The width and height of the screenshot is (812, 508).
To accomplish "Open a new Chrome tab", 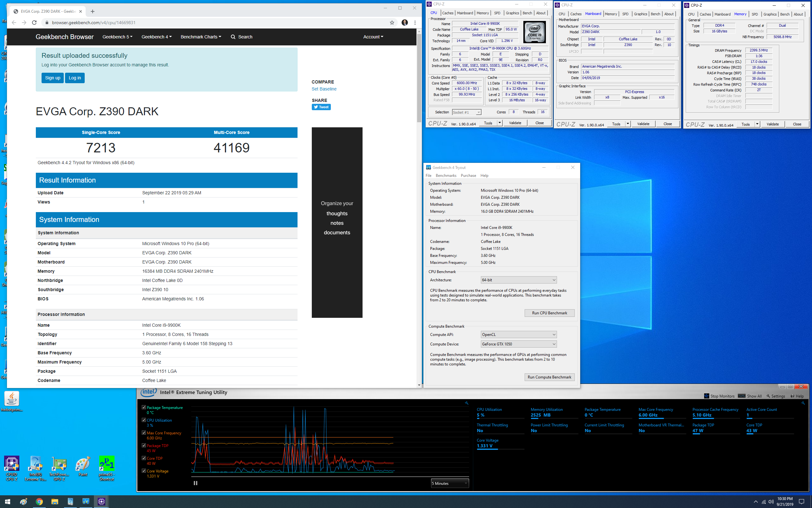I will coord(93,11).
